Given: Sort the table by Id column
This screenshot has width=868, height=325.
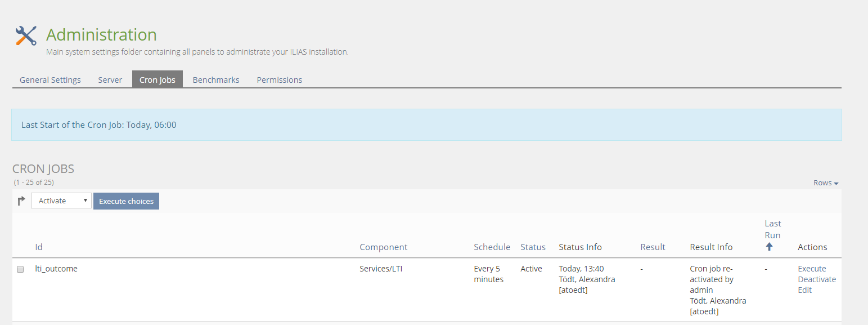Looking at the screenshot, I should point(39,247).
